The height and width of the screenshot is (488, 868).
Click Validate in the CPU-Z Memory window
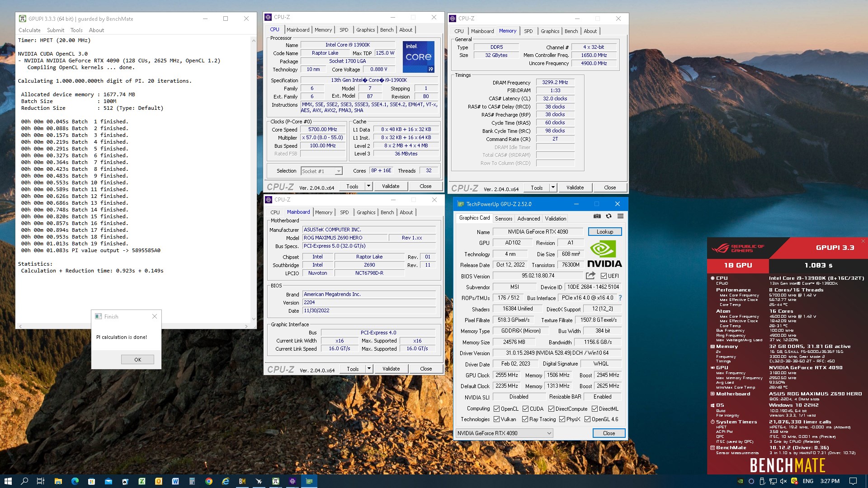(575, 187)
